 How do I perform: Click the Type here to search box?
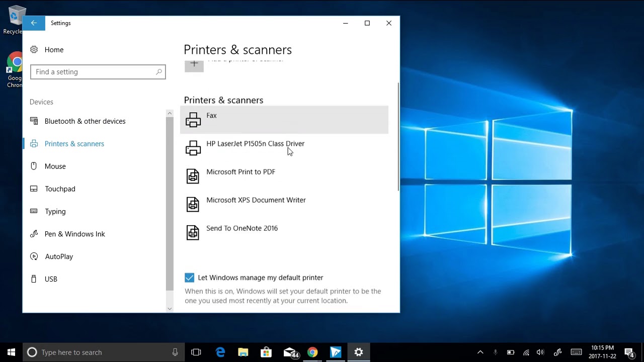pos(103,352)
